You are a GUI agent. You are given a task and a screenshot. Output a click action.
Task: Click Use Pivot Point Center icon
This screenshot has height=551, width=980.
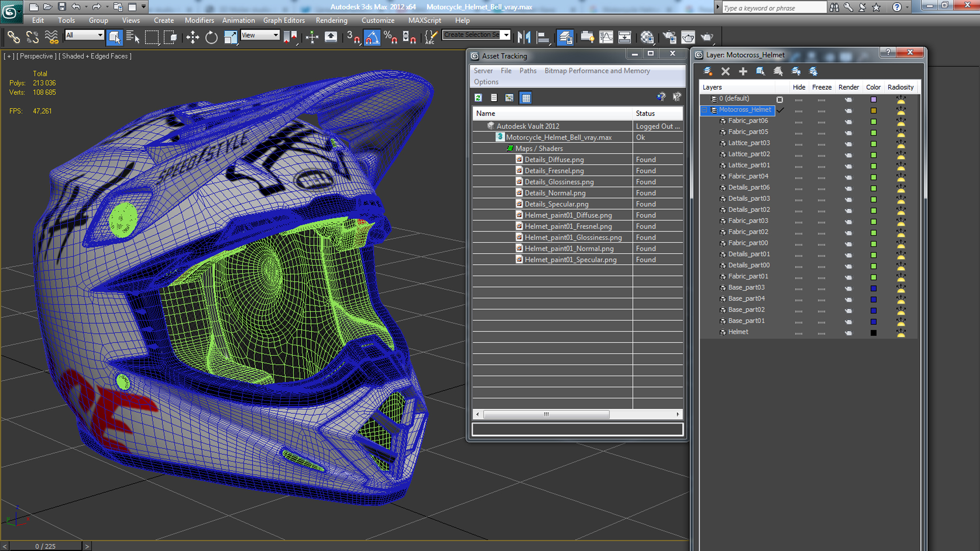click(290, 37)
